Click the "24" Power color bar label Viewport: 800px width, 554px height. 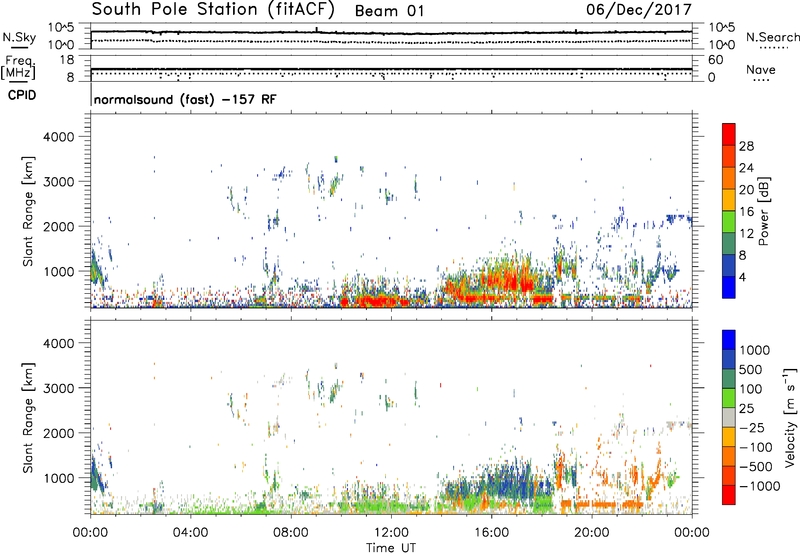746,168
